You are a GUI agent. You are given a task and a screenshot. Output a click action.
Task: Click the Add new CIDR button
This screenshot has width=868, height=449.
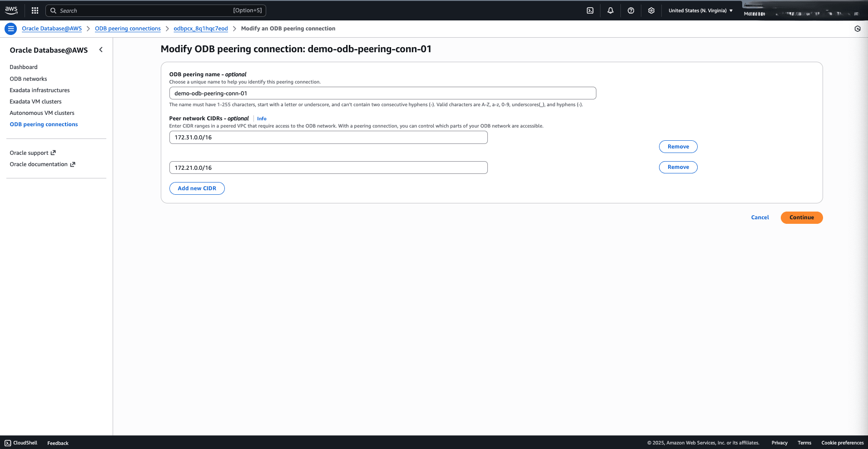coord(197,188)
